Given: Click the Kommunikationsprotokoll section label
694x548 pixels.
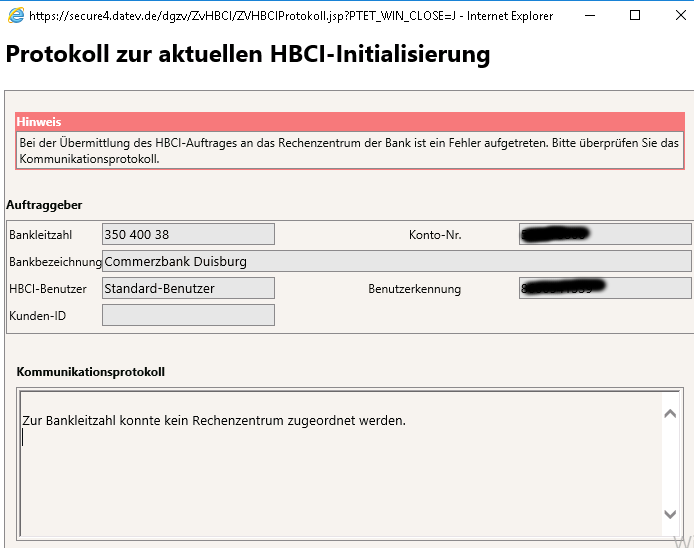Looking at the screenshot, I should [x=91, y=372].
